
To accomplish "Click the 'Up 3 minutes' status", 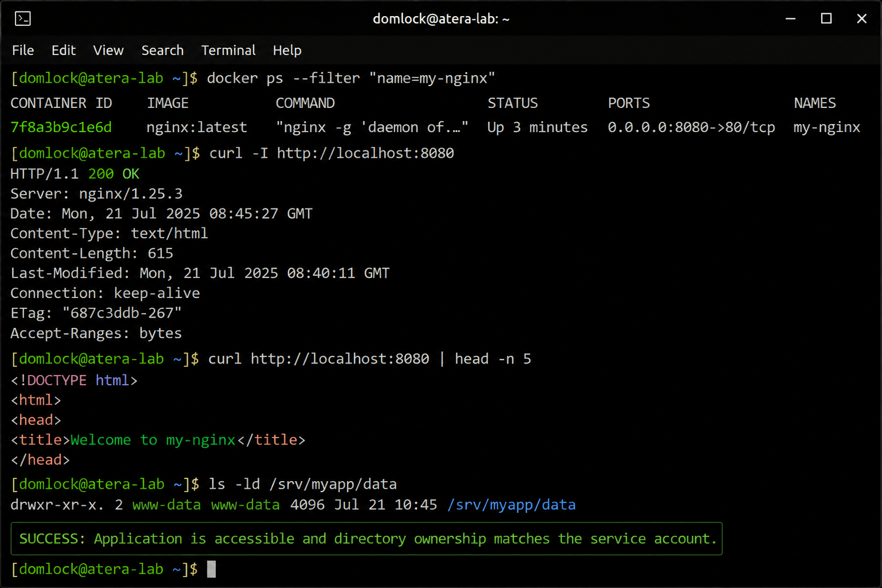I will (x=537, y=127).
